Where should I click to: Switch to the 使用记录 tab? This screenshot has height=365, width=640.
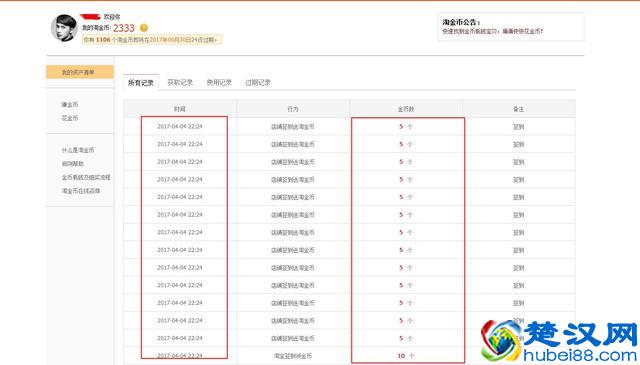coord(219,82)
